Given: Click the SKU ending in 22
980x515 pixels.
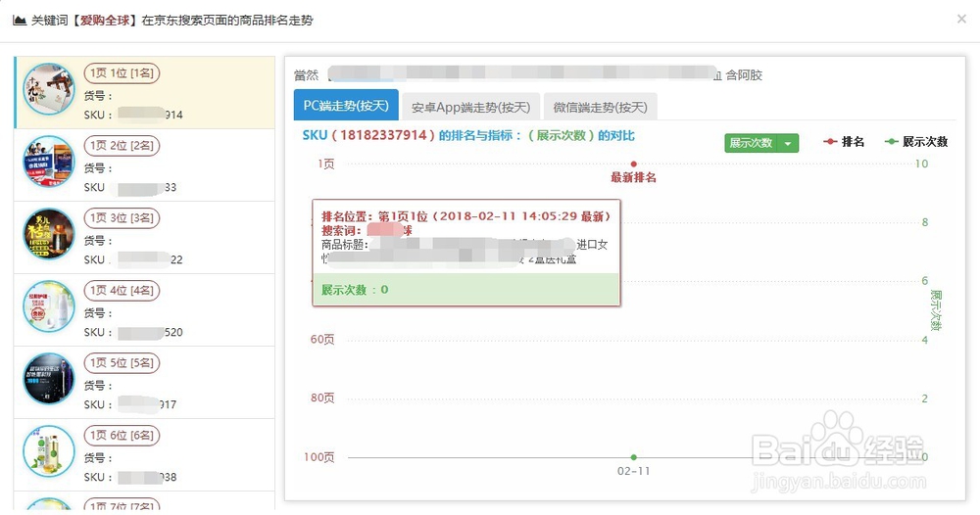Looking at the screenshot, I should click(x=133, y=259).
